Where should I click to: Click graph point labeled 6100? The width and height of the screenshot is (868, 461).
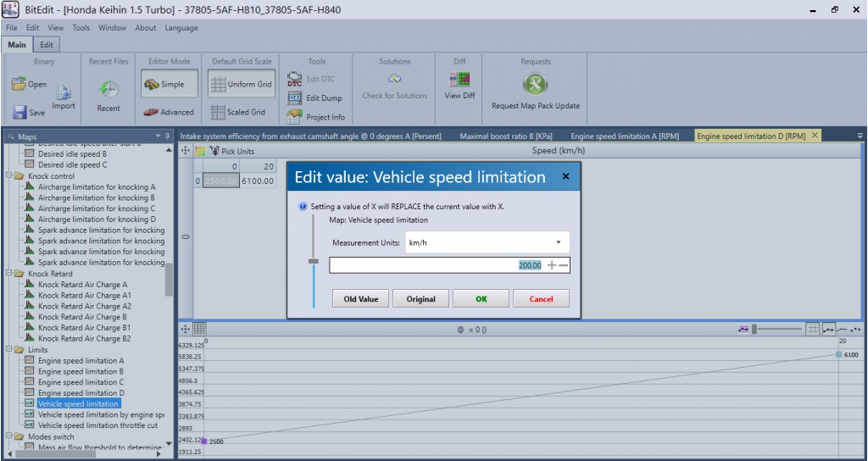(839, 354)
